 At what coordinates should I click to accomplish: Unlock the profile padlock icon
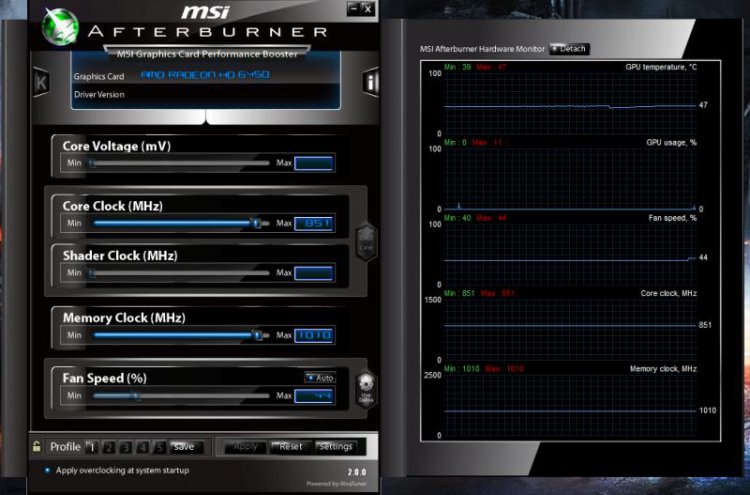click(37, 446)
